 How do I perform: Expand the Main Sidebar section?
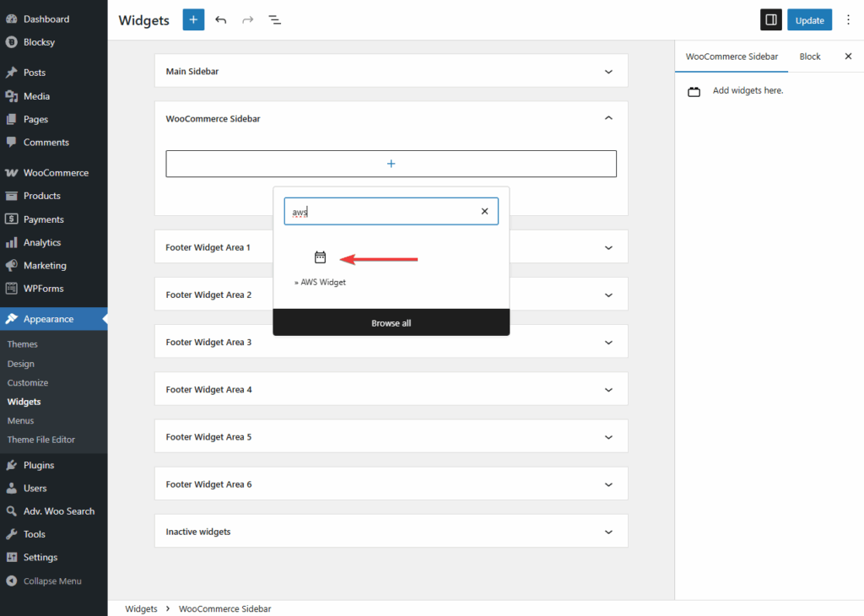[608, 71]
